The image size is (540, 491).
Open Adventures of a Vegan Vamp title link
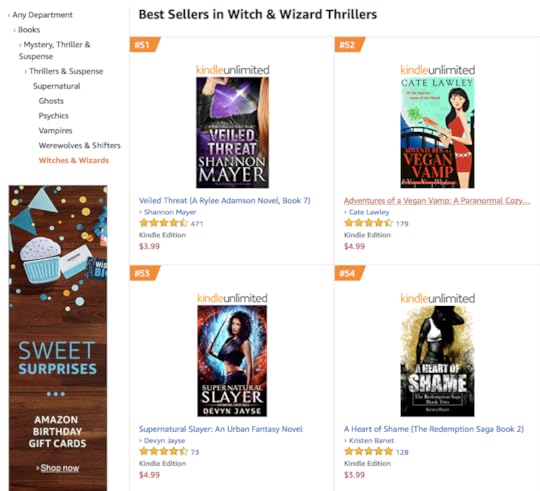[437, 201]
